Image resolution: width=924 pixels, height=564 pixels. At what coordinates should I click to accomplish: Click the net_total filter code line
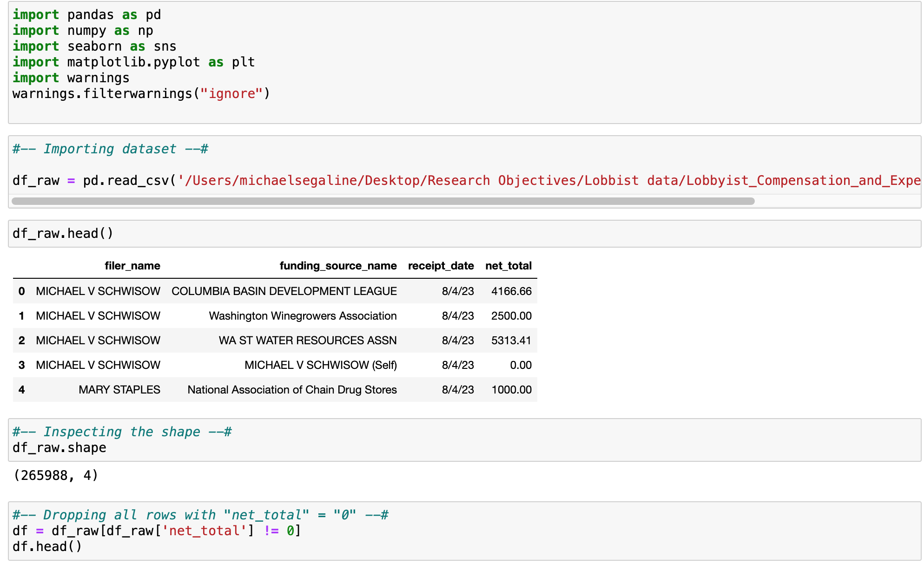coord(157,531)
